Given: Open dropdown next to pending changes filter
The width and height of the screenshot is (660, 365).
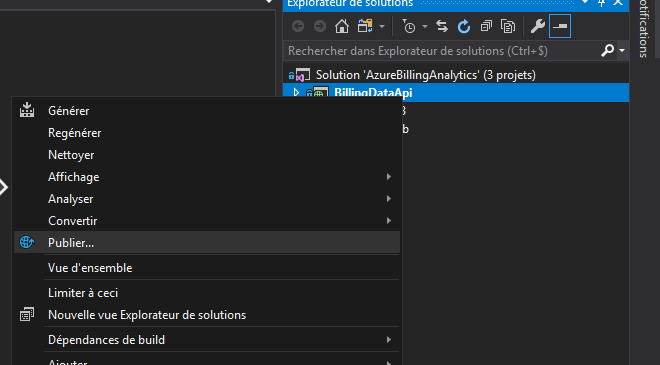Looking at the screenshot, I should tap(425, 27).
